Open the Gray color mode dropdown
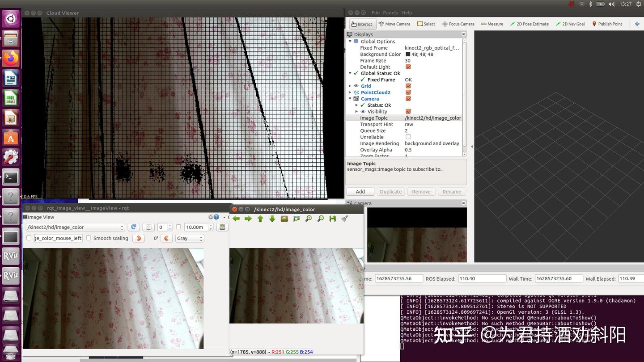 coord(189,238)
